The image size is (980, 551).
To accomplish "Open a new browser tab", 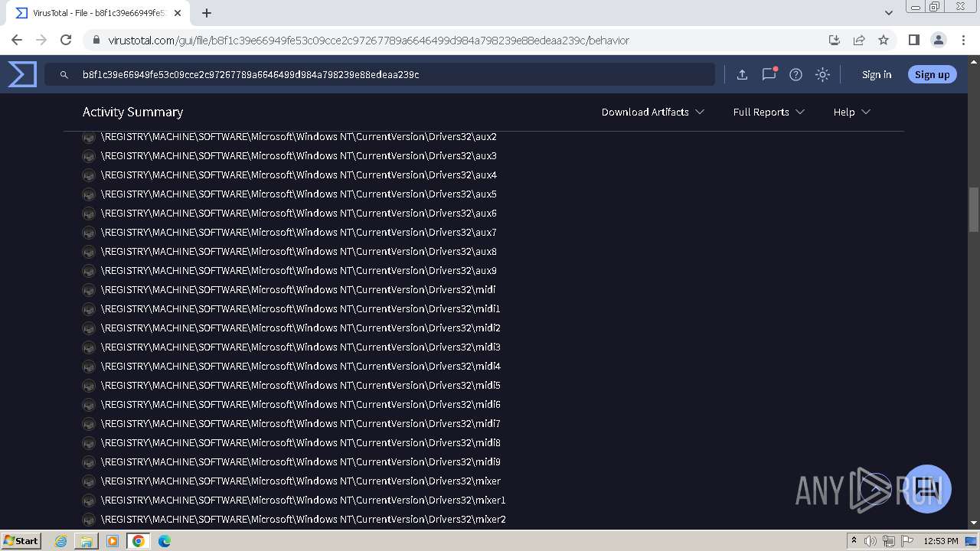I will point(207,13).
